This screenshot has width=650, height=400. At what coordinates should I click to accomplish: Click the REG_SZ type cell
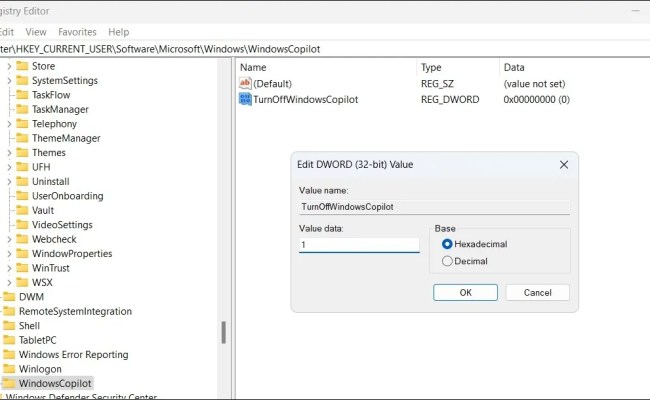point(437,84)
